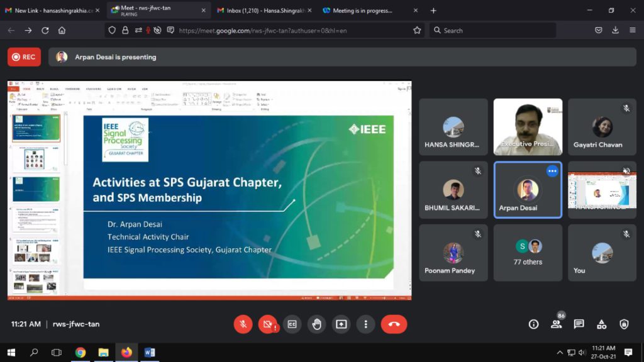Bookmark this page with star icon

click(417, 30)
